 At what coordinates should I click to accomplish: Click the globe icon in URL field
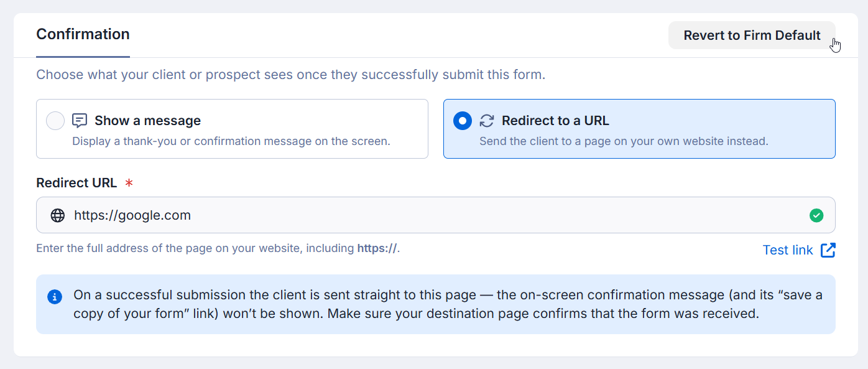[58, 215]
